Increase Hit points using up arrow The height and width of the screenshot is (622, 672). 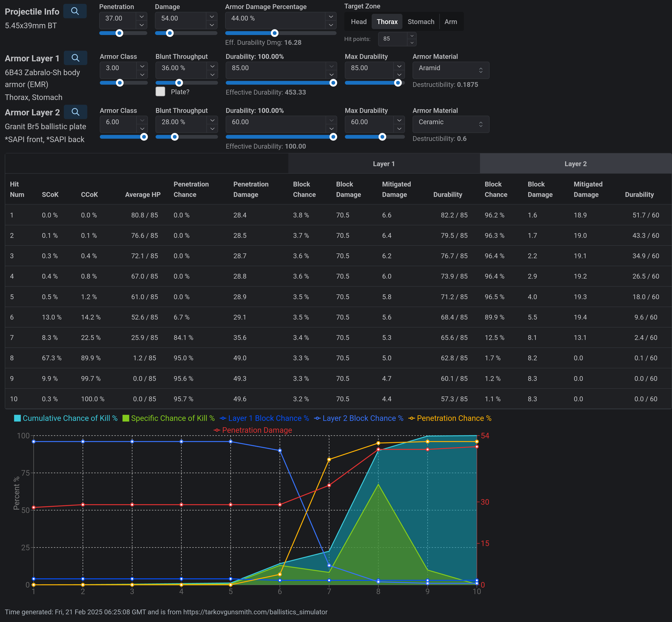pos(412,36)
